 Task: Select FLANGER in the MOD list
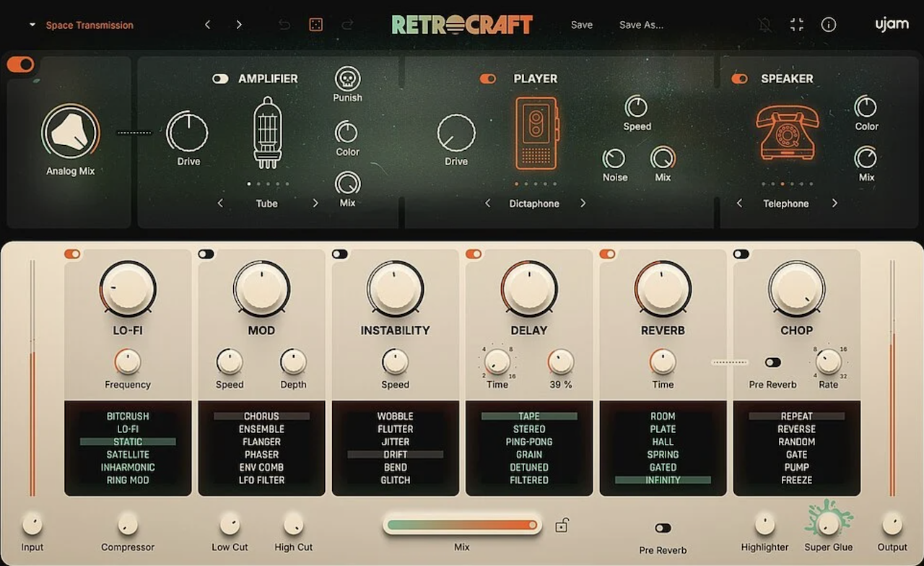261,442
